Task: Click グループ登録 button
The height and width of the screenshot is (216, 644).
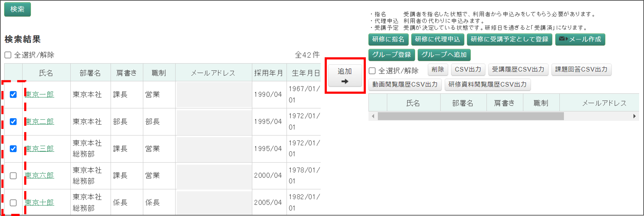Action: (392, 55)
